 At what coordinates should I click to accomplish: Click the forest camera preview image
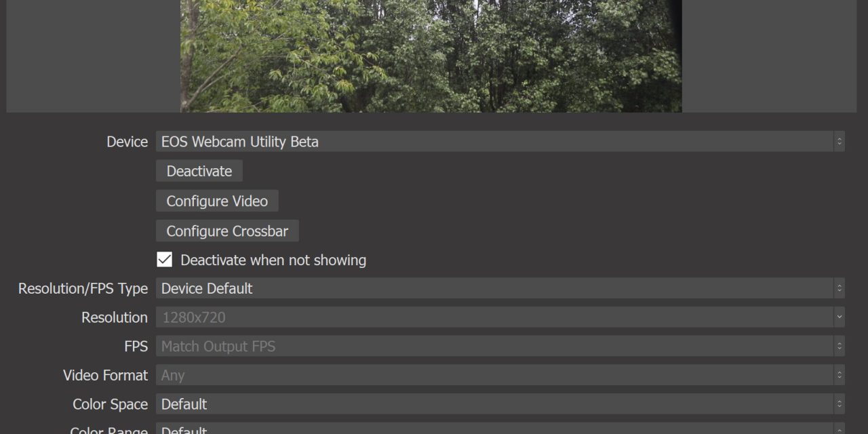tap(431, 56)
